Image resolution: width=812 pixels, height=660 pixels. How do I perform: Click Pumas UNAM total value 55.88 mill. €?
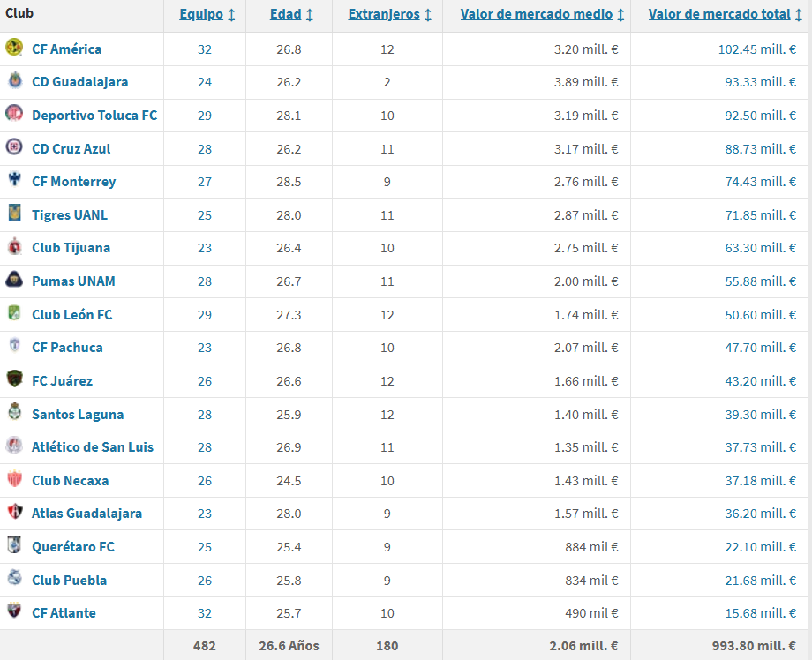coord(760,281)
